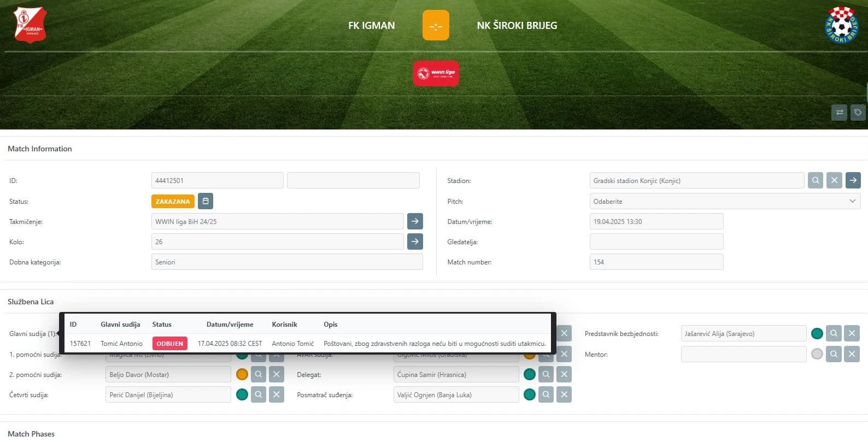868x442 pixels.
Task: Open the WWIN liga competition badge
Action: (x=436, y=73)
